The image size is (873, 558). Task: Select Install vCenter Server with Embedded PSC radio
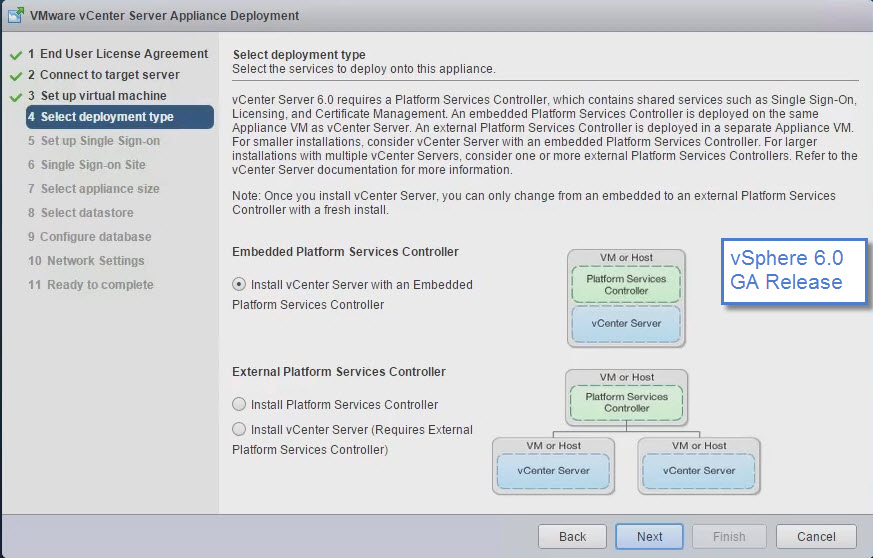(239, 284)
